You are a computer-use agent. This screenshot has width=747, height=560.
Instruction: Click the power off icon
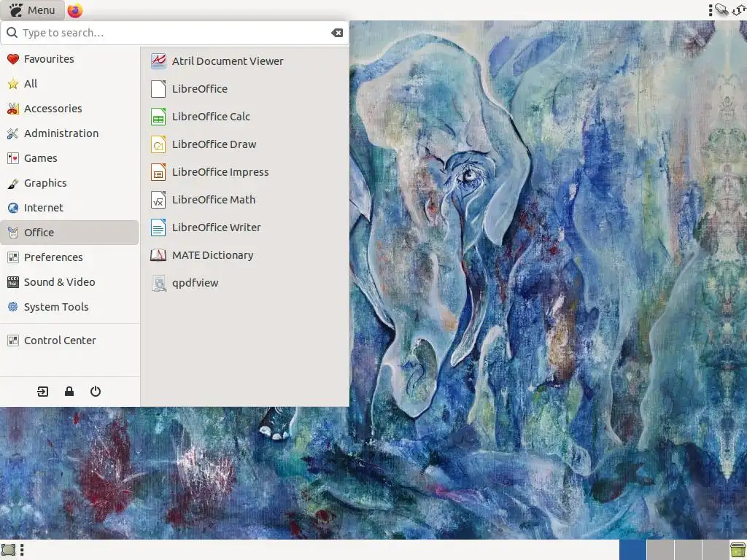(96, 392)
